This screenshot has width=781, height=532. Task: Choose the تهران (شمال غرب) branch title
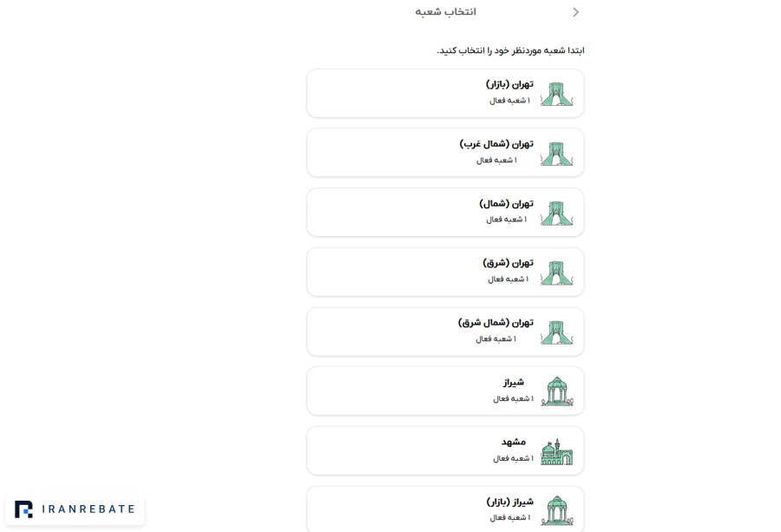[496, 144]
